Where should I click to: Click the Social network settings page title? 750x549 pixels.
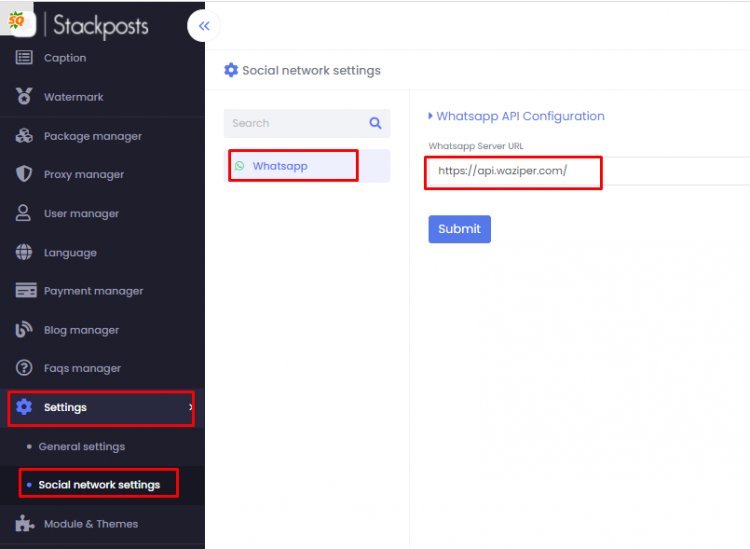pyautogui.click(x=311, y=70)
